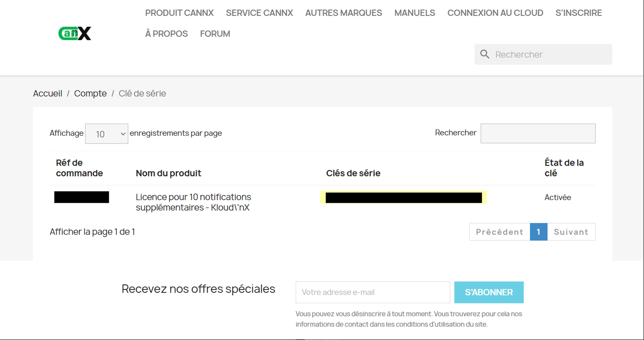Screen dimensions: 644x340
Task: Open Compte breadcrumb link
Action: pos(90,93)
